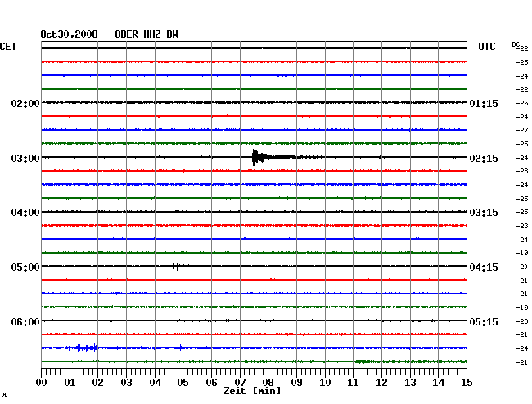Select the 04:00 CET time label
Screen dimensions: 532x404
(25, 213)
